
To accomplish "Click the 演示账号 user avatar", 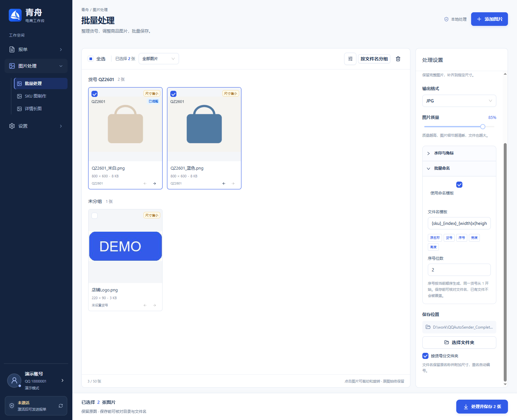I will (14, 381).
